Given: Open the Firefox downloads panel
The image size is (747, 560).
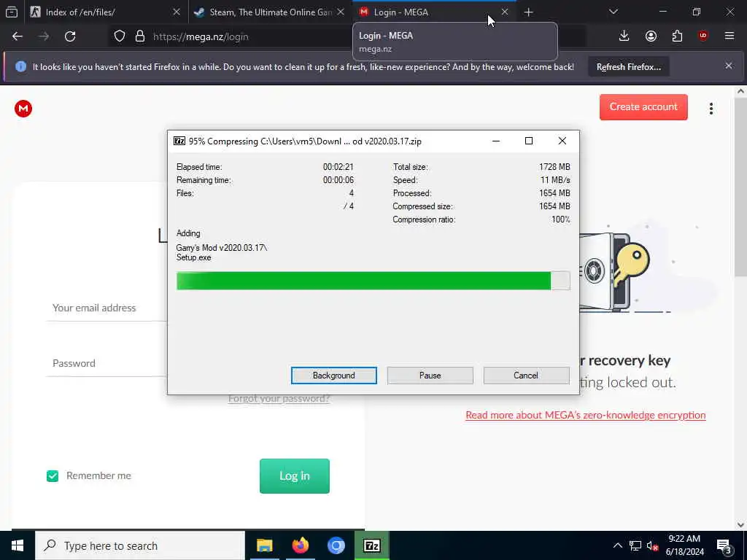Looking at the screenshot, I should 624,36.
